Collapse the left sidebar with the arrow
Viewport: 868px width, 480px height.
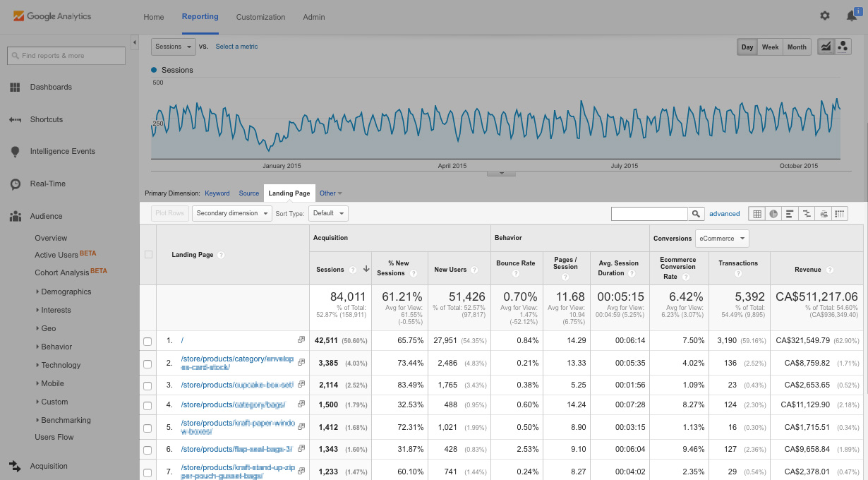pos(134,43)
